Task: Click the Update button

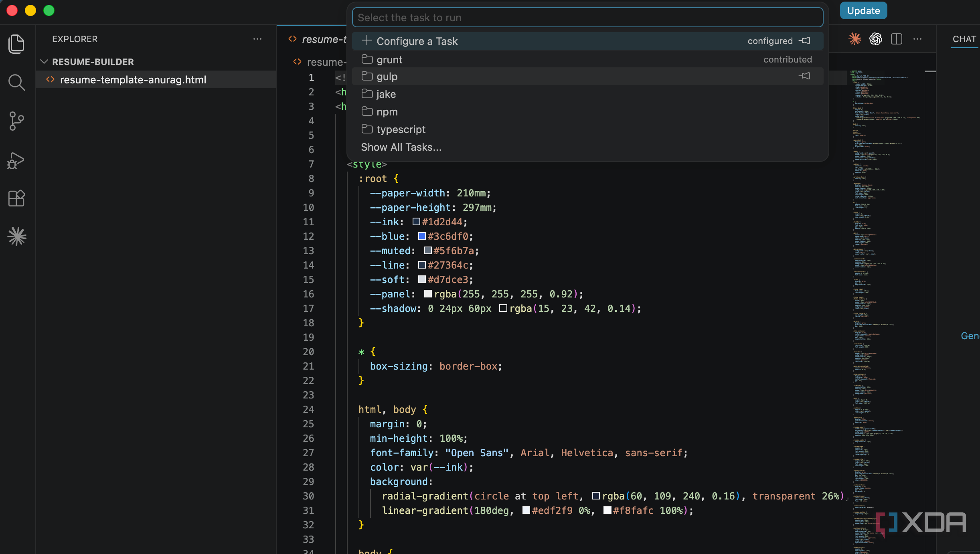Action: click(x=863, y=11)
